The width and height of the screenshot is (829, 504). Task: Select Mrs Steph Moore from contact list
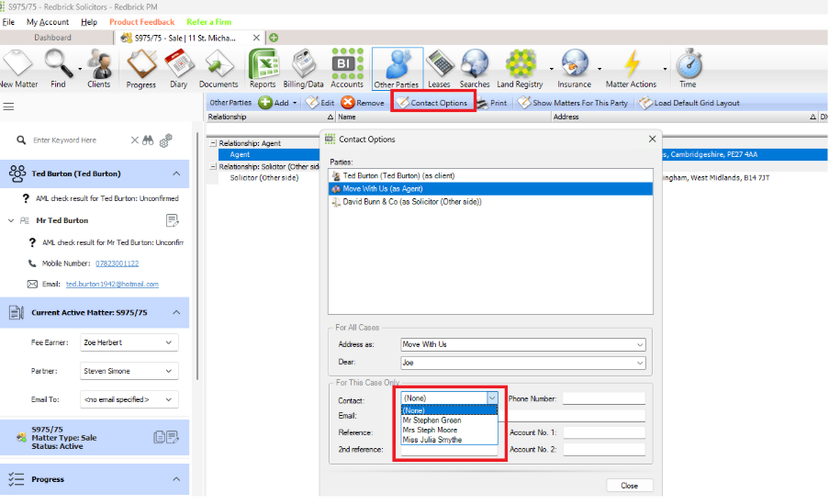coord(431,431)
